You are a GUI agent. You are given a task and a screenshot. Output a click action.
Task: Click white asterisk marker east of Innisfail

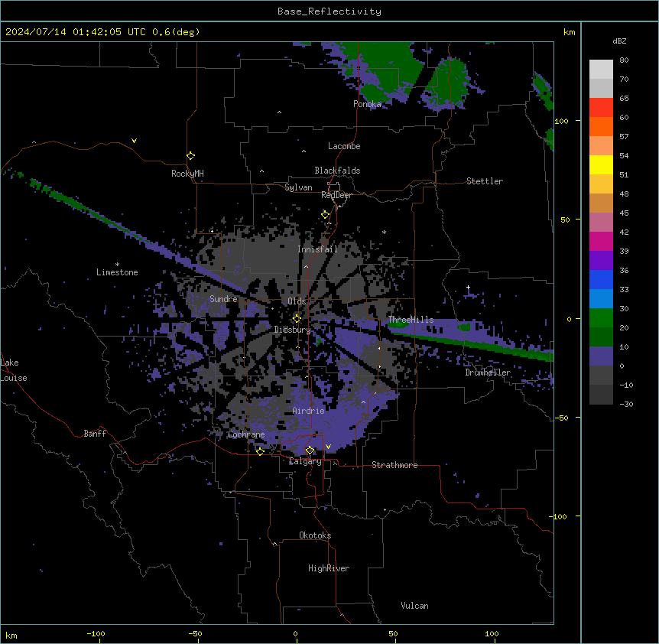point(384,232)
